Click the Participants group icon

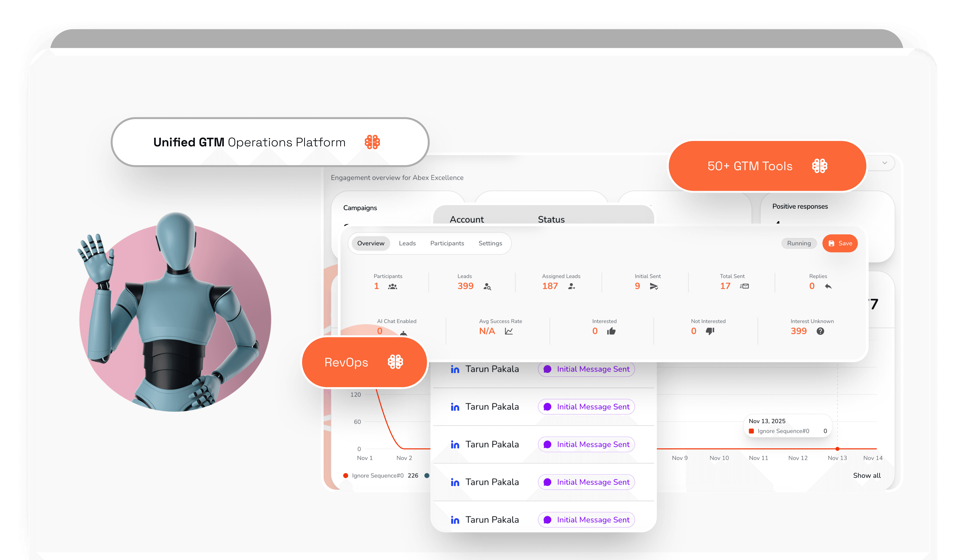click(392, 287)
